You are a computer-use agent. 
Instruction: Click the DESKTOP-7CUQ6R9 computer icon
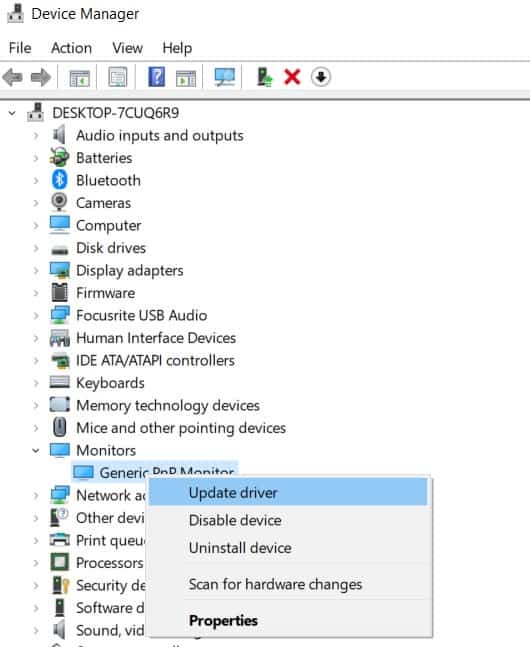pos(35,112)
